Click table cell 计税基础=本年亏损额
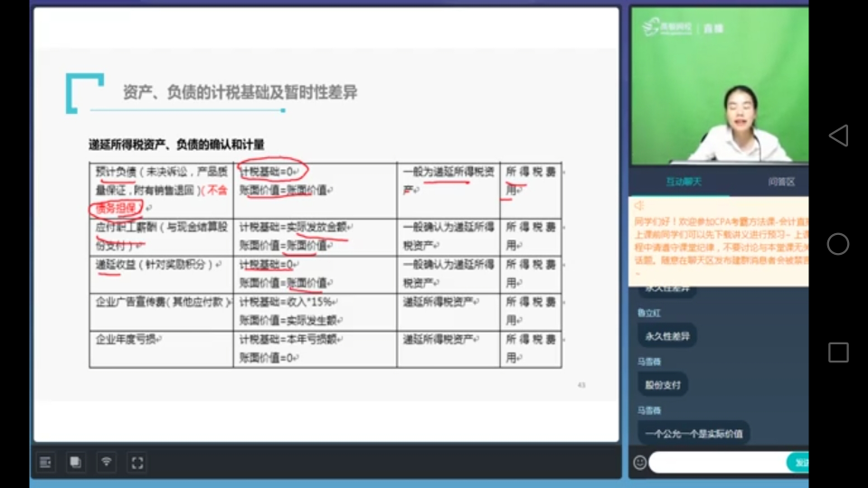This screenshot has height=488, width=868. tap(290, 339)
